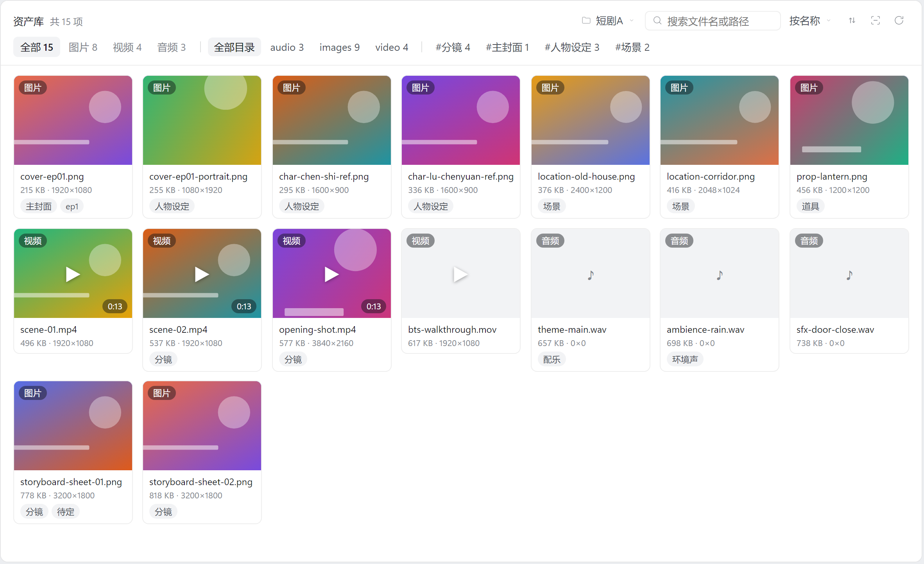Play the scene-02.mp4 video preview
This screenshot has height=564, width=924.
coord(202,274)
